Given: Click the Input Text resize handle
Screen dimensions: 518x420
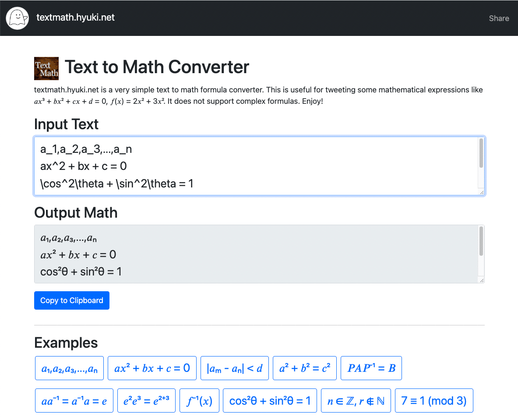Looking at the screenshot, I should point(482,192).
